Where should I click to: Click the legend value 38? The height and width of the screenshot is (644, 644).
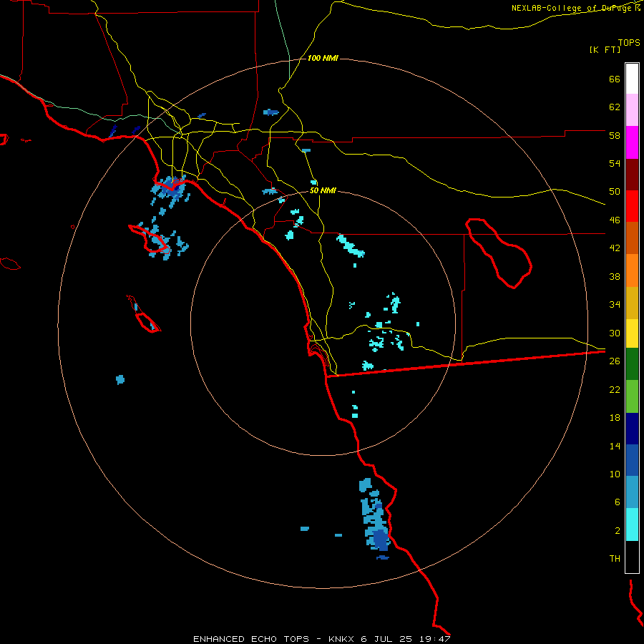point(615,276)
